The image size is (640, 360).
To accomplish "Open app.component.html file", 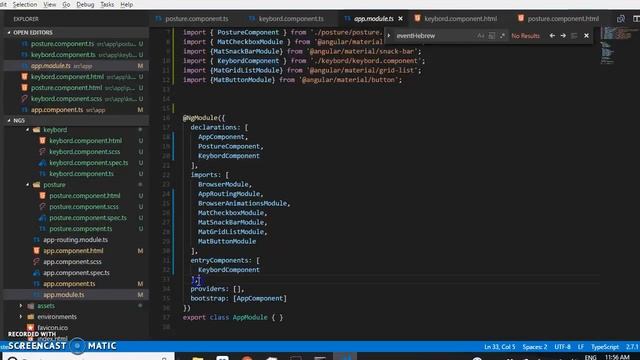I will (x=73, y=251).
